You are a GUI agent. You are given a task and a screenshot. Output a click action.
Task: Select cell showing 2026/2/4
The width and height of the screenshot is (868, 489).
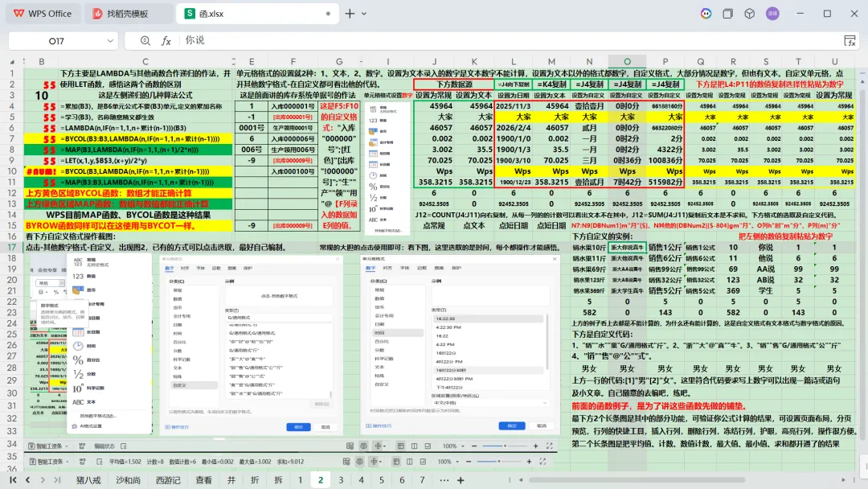pos(513,127)
